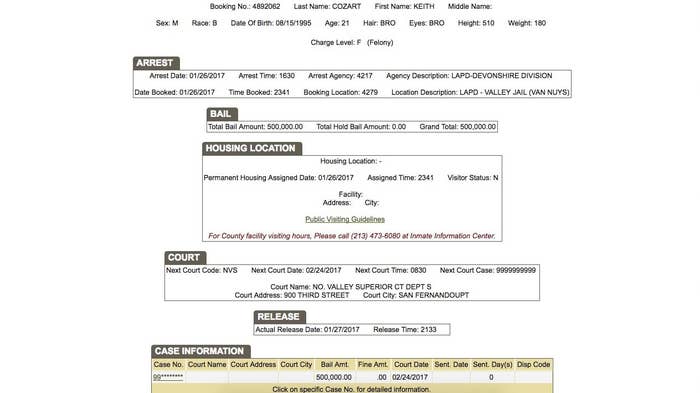This screenshot has height=393, width=700.
Task: Click the Sent. Day(s) column header
Action: pyautogui.click(x=492, y=365)
